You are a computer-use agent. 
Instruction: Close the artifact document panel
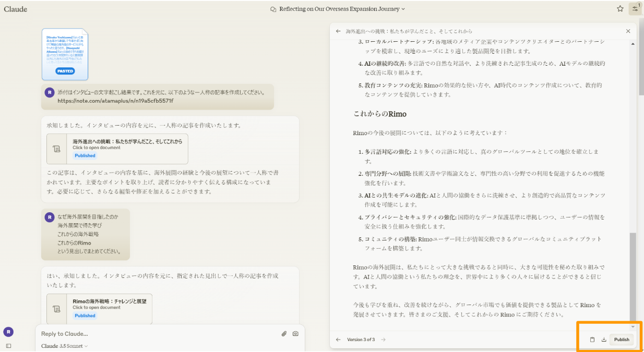click(628, 31)
